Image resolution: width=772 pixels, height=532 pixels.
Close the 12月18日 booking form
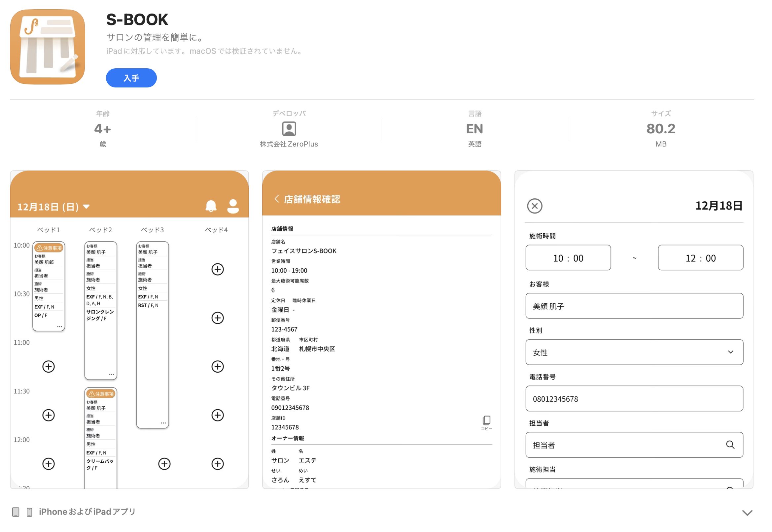[535, 206]
